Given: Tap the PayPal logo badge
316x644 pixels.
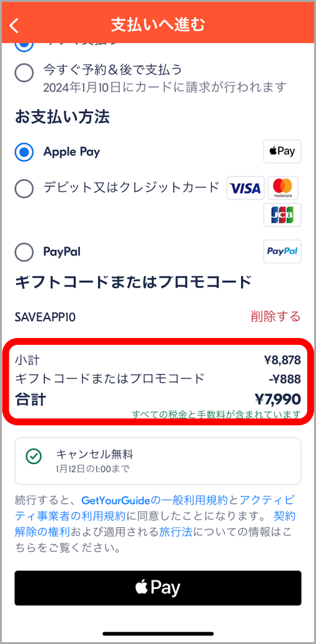Looking at the screenshot, I should [282, 251].
